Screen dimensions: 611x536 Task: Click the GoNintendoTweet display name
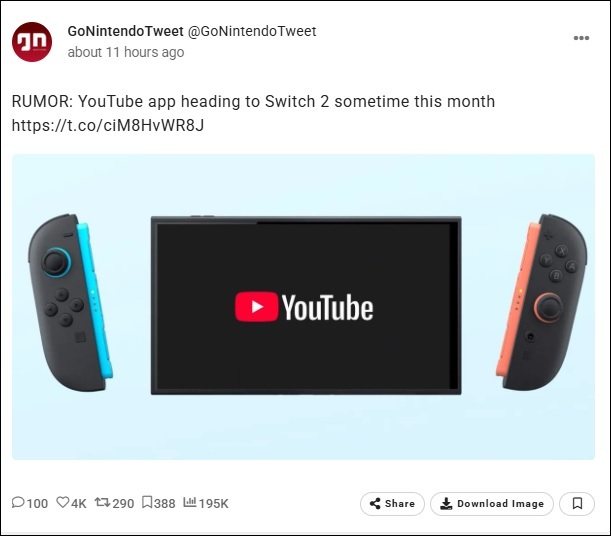[125, 31]
